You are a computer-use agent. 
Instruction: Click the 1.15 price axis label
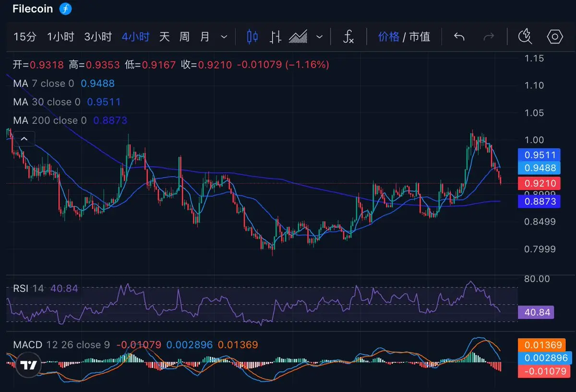coord(534,58)
